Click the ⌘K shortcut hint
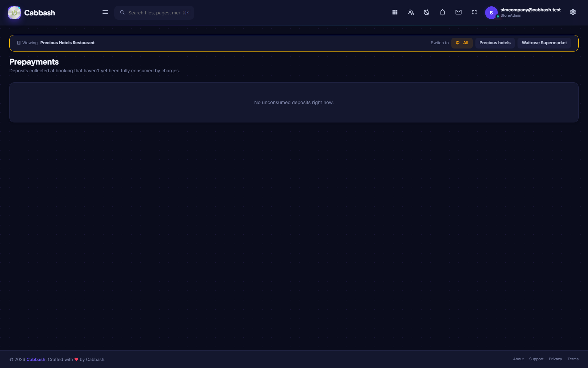 [186, 13]
